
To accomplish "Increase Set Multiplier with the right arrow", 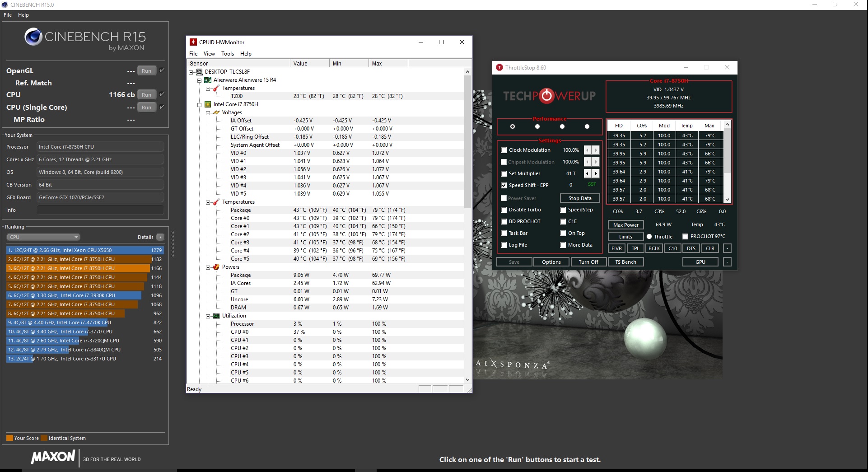I will (x=596, y=173).
